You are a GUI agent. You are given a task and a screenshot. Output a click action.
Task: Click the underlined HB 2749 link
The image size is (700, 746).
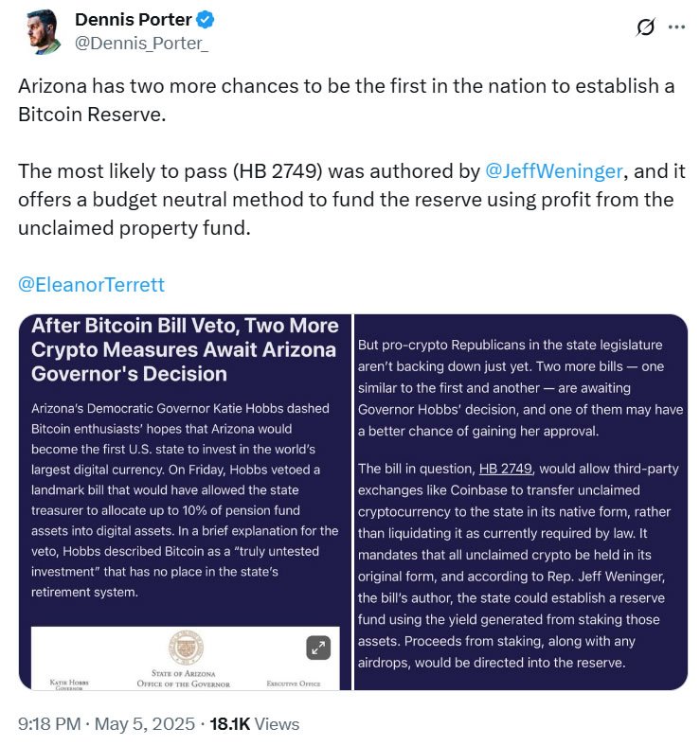coord(504,469)
